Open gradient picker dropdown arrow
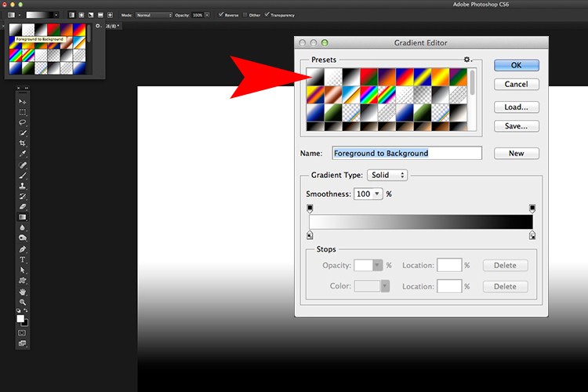This screenshot has width=588, height=392. tap(56, 15)
